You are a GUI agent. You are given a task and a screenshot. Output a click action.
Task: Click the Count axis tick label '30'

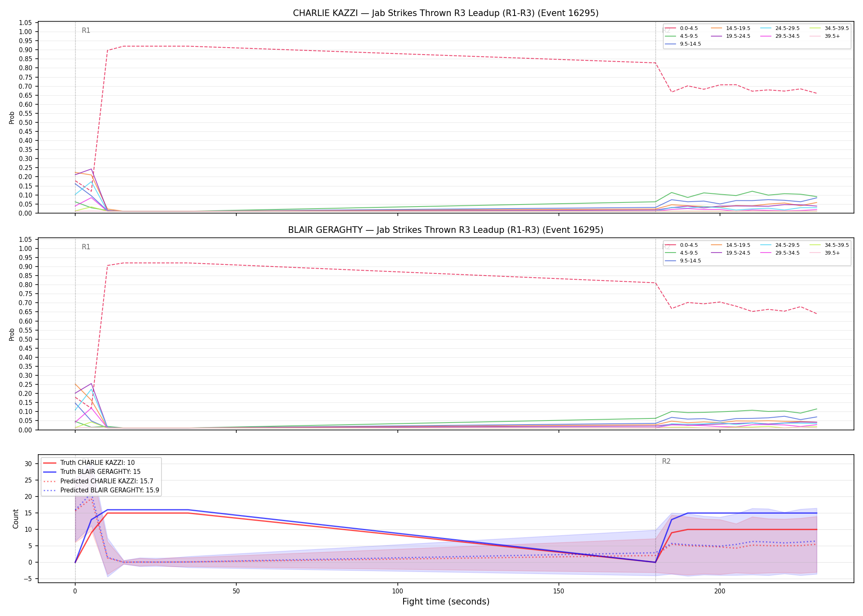coord(28,464)
